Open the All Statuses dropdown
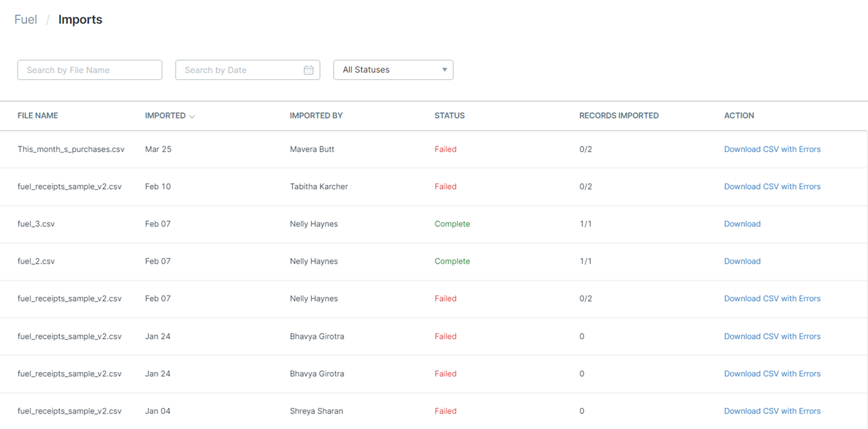This screenshot has height=429, width=868. tap(393, 70)
